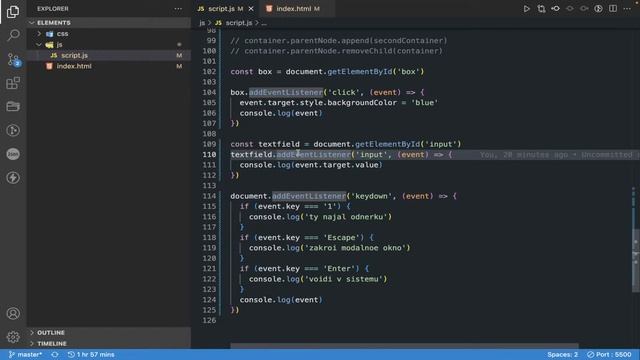Image resolution: width=640 pixels, height=360 pixels.
Task: Close the script.js tab
Action: [x=251, y=9]
